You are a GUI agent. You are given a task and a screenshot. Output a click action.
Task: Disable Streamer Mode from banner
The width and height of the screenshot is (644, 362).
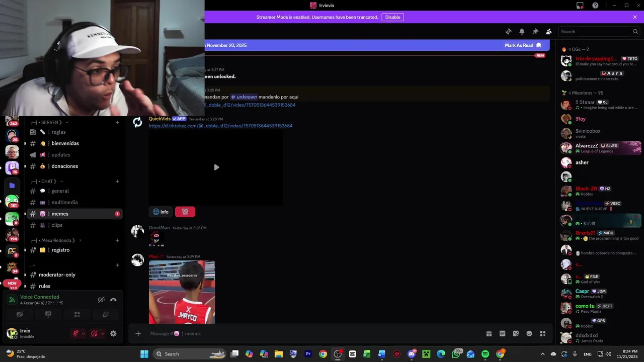(392, 17)
